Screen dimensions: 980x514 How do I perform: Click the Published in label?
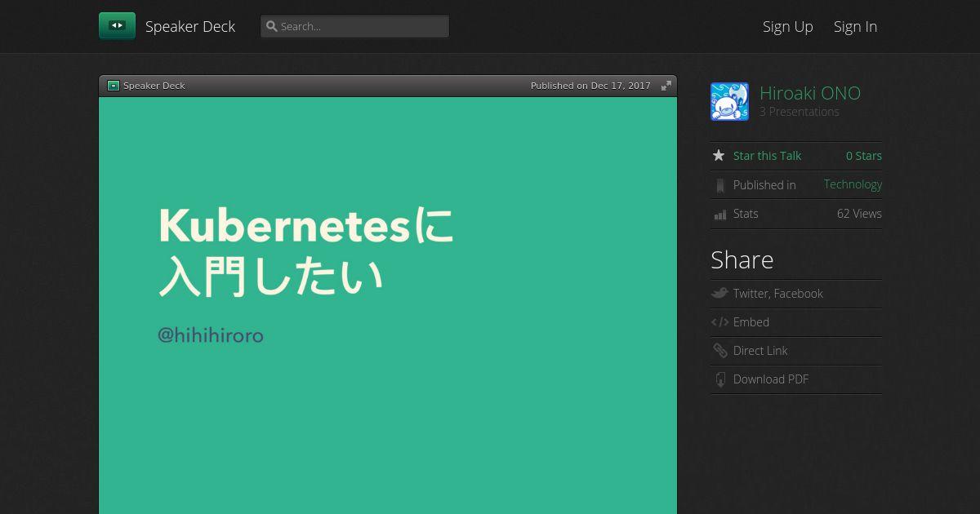(x=764, y=185)
